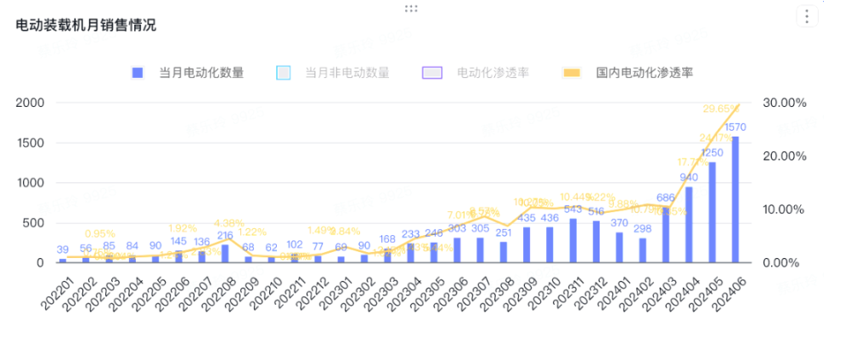
Task: Click the 当月非电动数量 legend square icon
Action: pyautogui.click(x=284, y=73)
